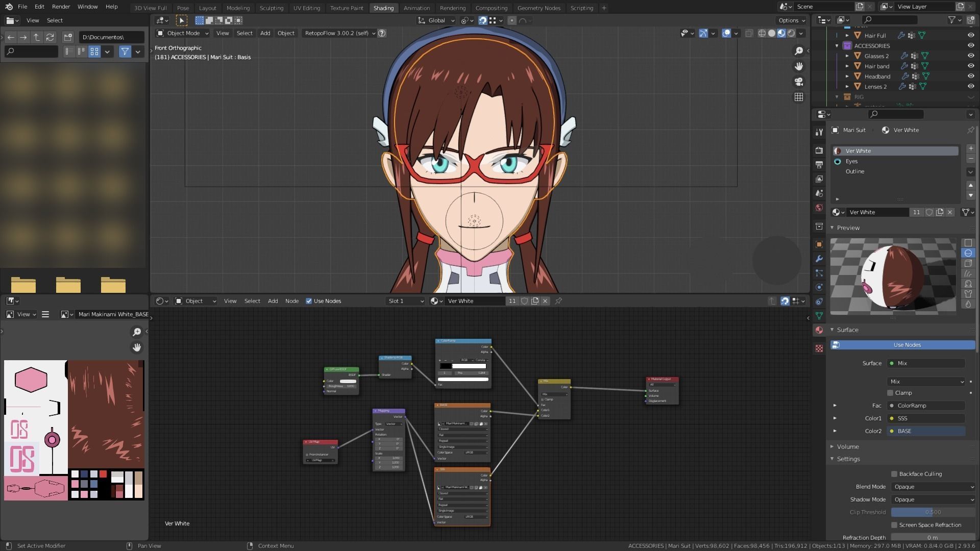Open the Object properties tab
Image resolution: width=980 pixels, height=551 pixels.
(819, 244)
